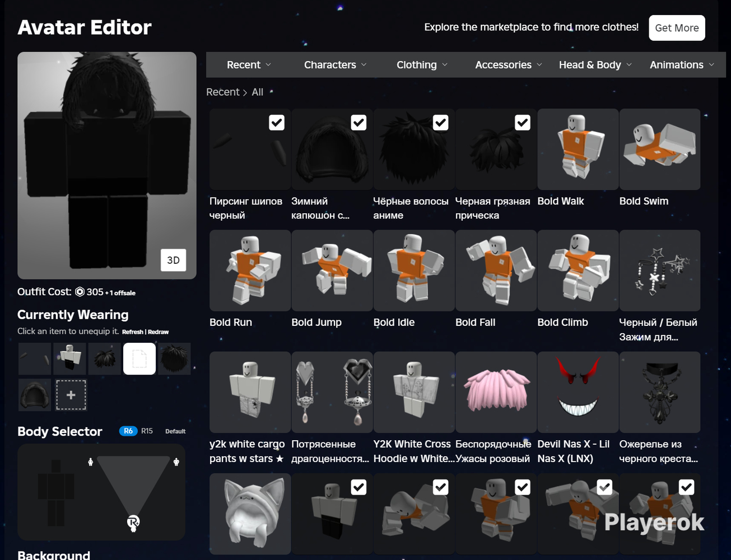The height and width of the screenshot is (560, 731).
Task: Unequip the black hood in Currently Wearing
Action: pyautogui.click(x=35, y=395)
